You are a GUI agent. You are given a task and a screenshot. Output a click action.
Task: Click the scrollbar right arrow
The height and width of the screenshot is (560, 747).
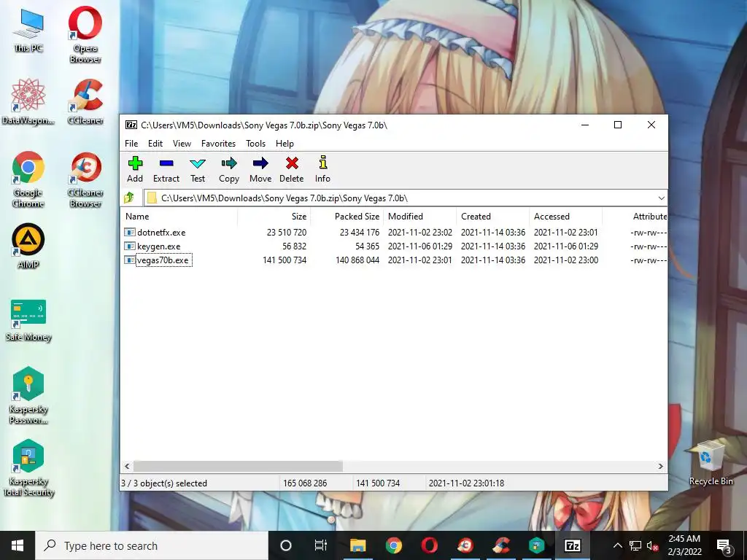(x=660, y=466)
